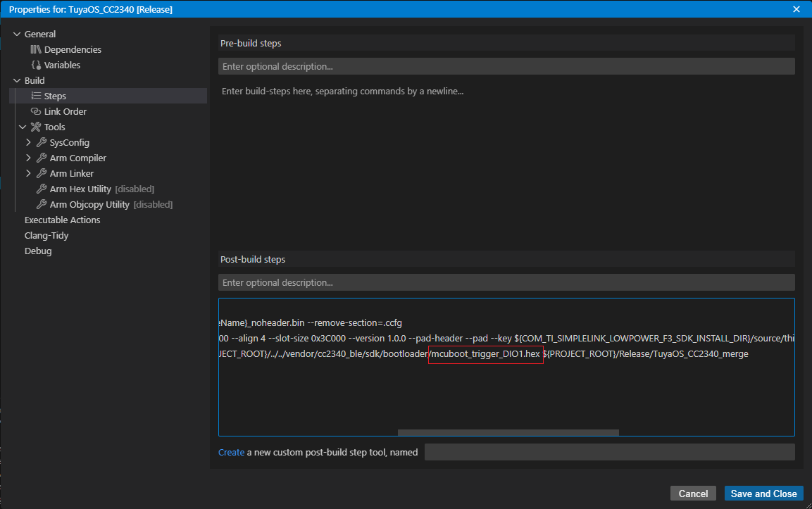Click the Dependencies library icon
Image resolution: width=812 pixels, height=509 pixels.
[36, 50]
